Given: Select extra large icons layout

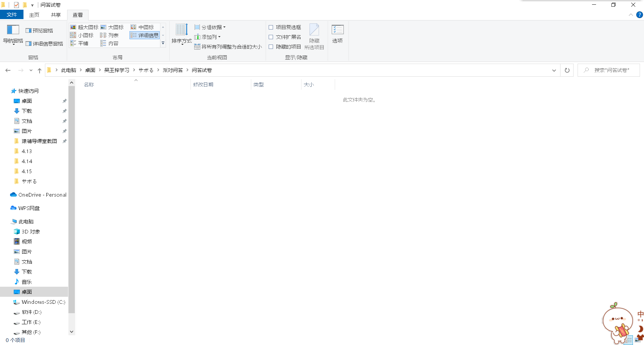Looking at the screenshot, I should (84, 27).
